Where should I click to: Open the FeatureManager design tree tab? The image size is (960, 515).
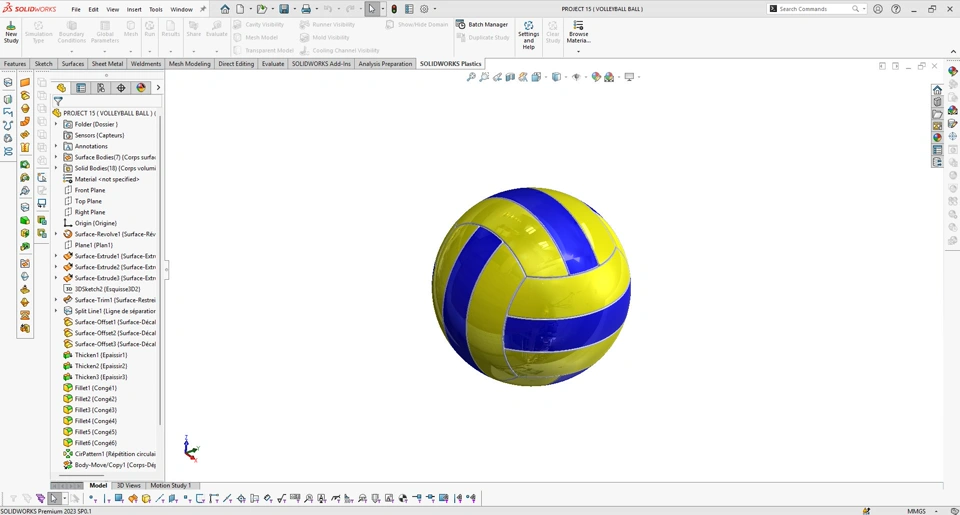coord(61,88)
